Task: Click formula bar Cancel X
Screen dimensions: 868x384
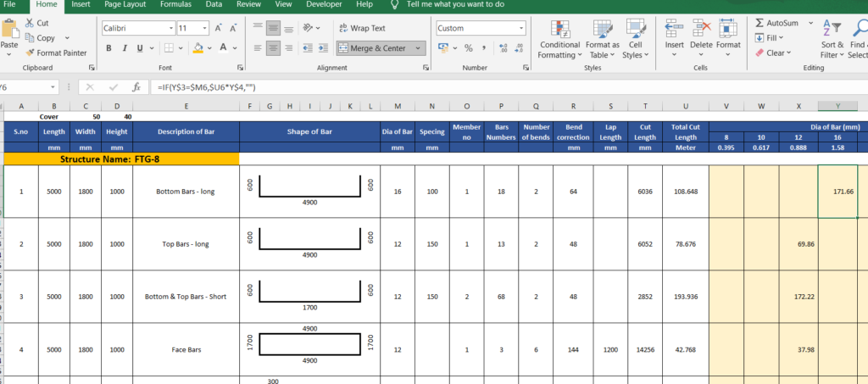Action: [x=90, y=87]
